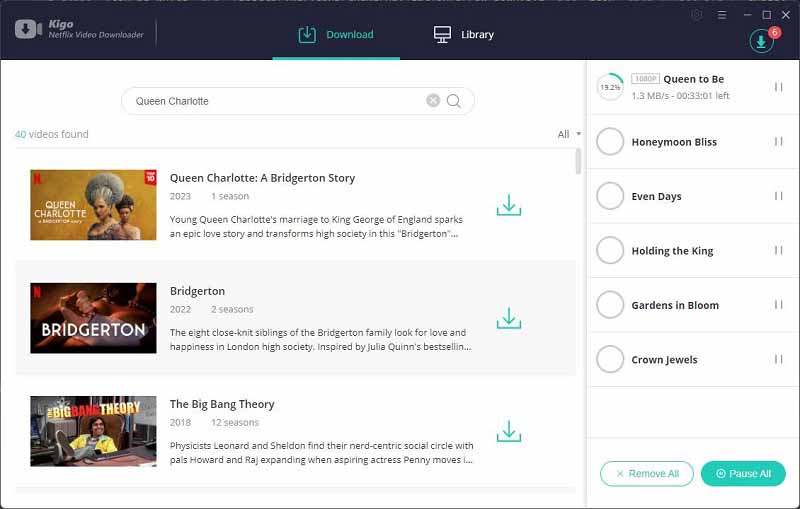The height and width of the screenshot is (509, 800).
Task: Click the Kigo camera logo icon
Action: click(28, 29)
